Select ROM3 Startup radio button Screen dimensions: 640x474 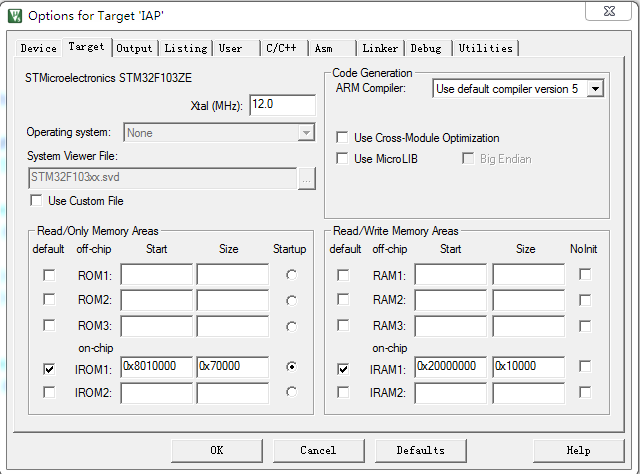point(291,327)
